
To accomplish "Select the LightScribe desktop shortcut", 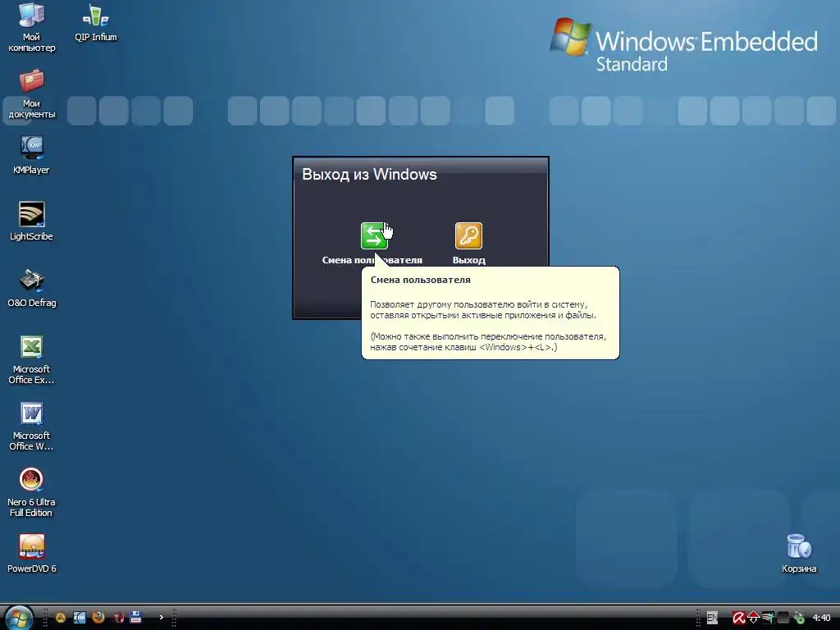I will pos(32,221).
